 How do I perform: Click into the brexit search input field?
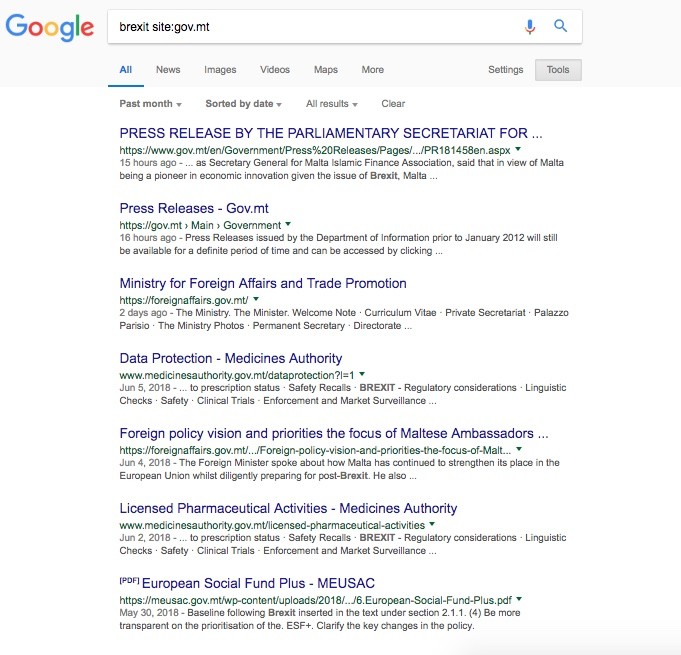(310, 27)
